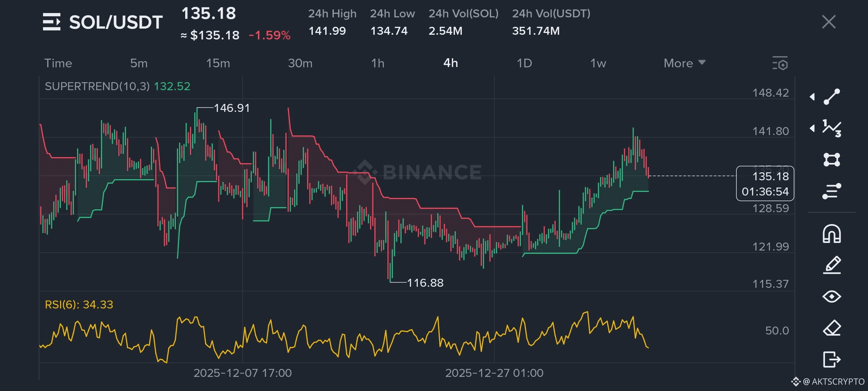Viewport: 868px width, 391px height.
Task: Select the trend line drawing tool
Action: pos(832,97)
